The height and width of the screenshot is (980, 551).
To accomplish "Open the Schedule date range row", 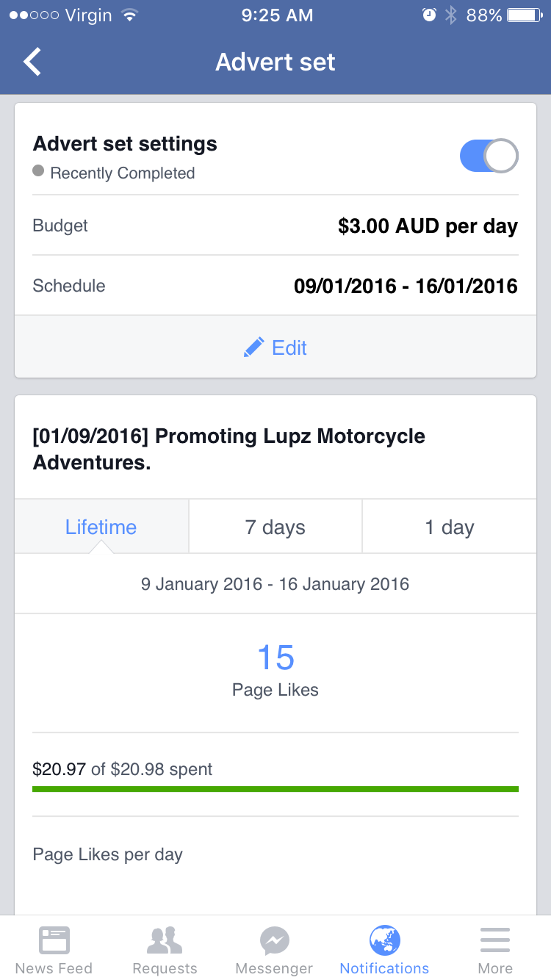I will click(x=275, y=286).
